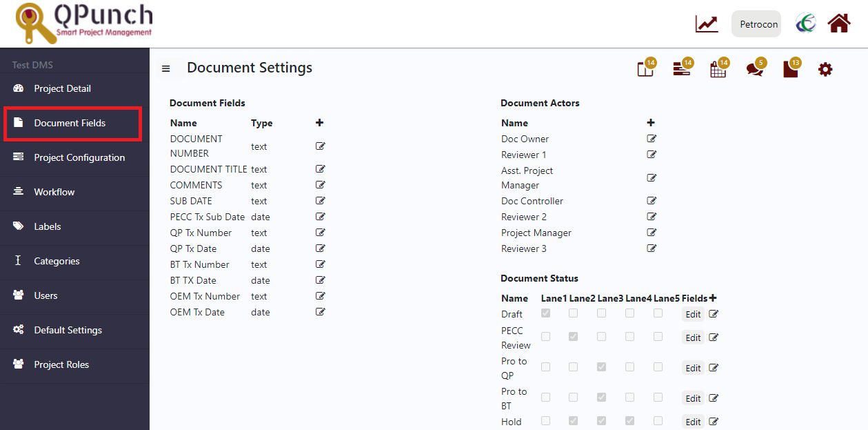View the analytics chart in the header
The width and height of the screenshot is (868, 430).
tap(705, 23)
